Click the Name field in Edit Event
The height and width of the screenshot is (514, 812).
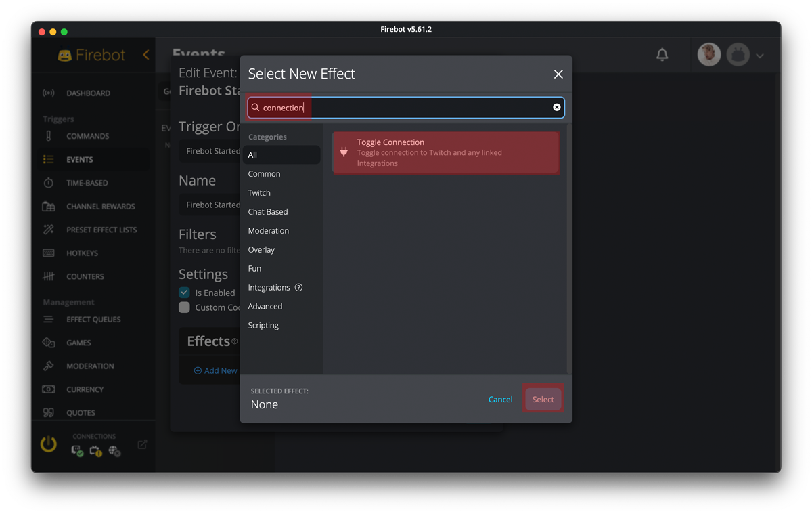tap(210, 205)
